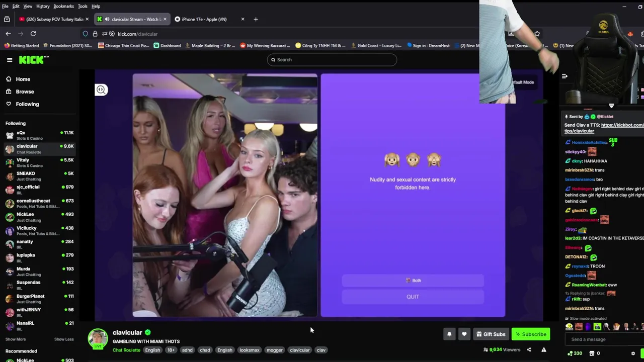Click the share stream icon
Screen dimensions: 644x362
(x=529, y=350)
